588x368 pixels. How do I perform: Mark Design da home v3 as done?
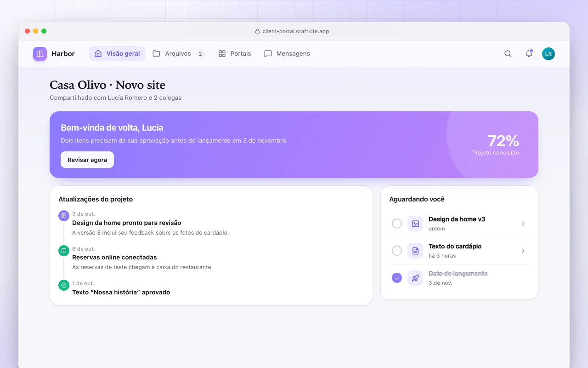(x=397, y=224)
